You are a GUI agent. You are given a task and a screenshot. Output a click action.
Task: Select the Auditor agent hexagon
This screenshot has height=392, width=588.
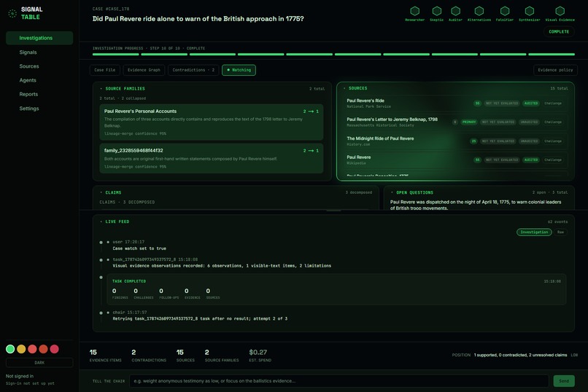tap(455, 11)
